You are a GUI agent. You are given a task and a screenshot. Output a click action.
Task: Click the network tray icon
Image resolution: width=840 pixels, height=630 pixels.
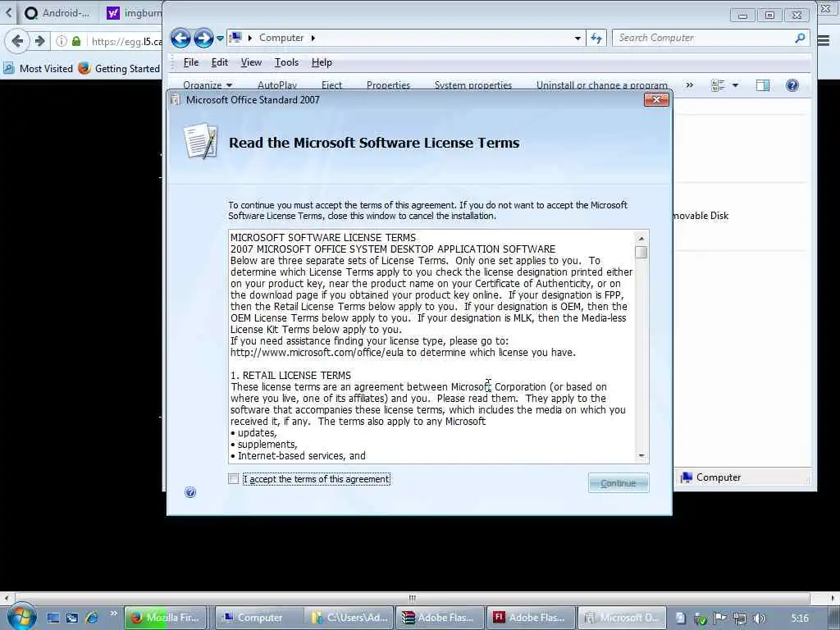pos(740,619)
